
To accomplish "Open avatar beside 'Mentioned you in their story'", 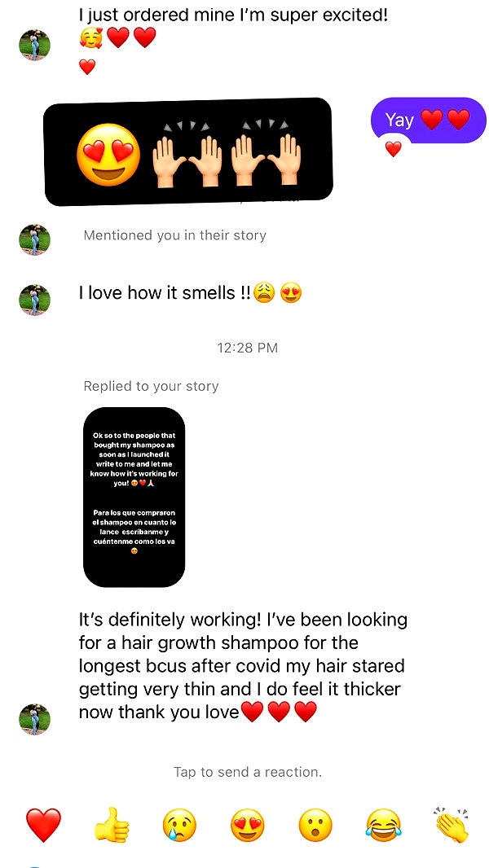I will [35, 239].
